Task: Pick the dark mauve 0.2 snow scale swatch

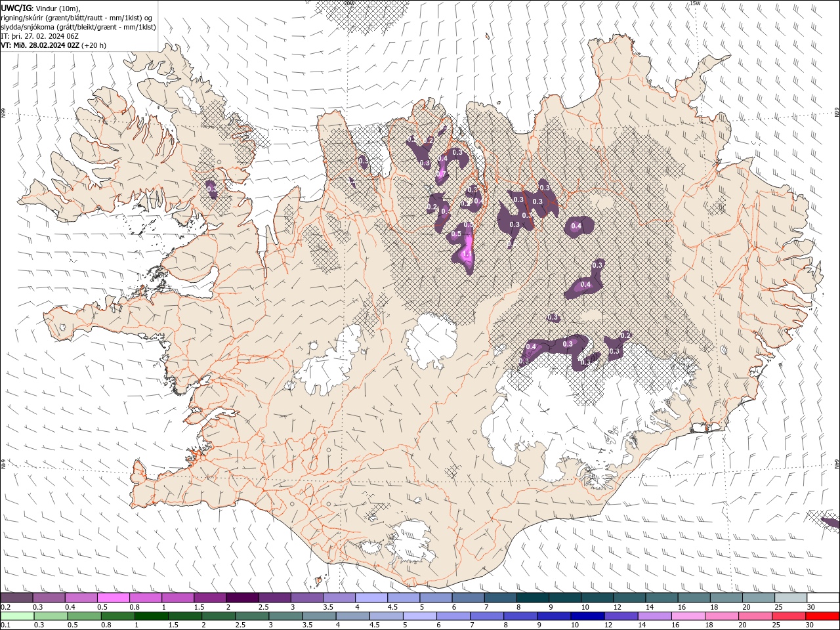Action: click(16, 598)
